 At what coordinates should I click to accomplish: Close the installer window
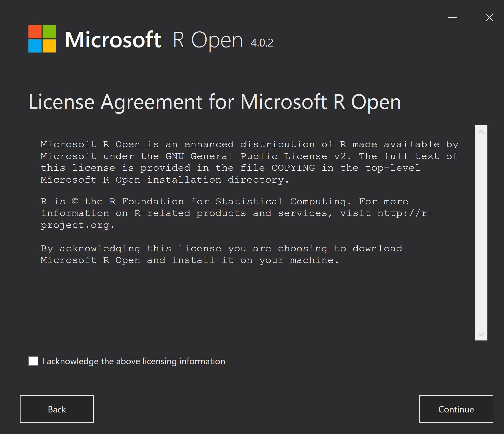pos(489,18)
